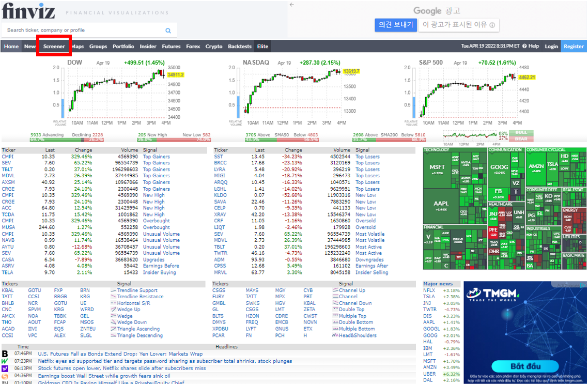588x384 pixels.
Task: Open the Triangle Ascending pattern icon
Action: 113,329
